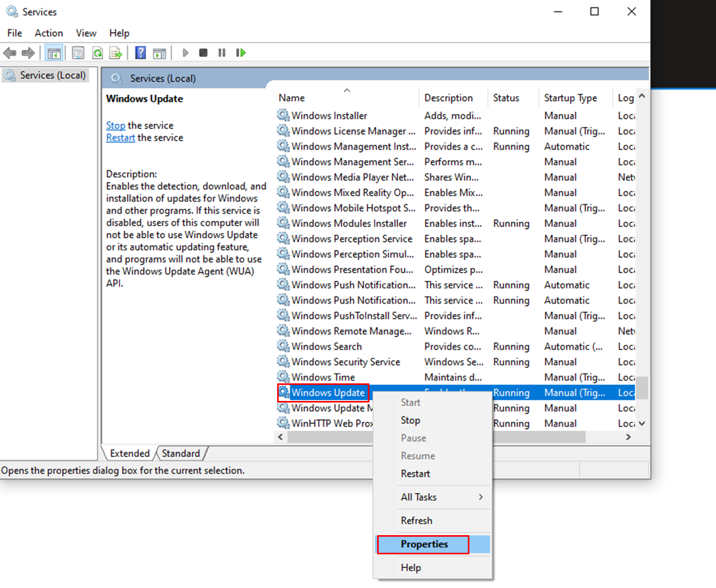Click the Stop Service square icon
716x588 pixels.
[204, 53]
